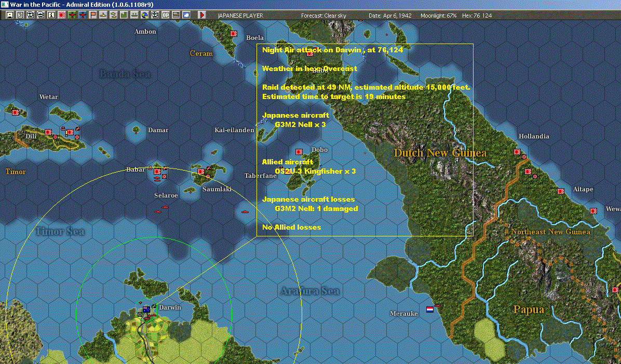
Task: Select the Japanese base flag at Babar
Action: coord(157,172)
